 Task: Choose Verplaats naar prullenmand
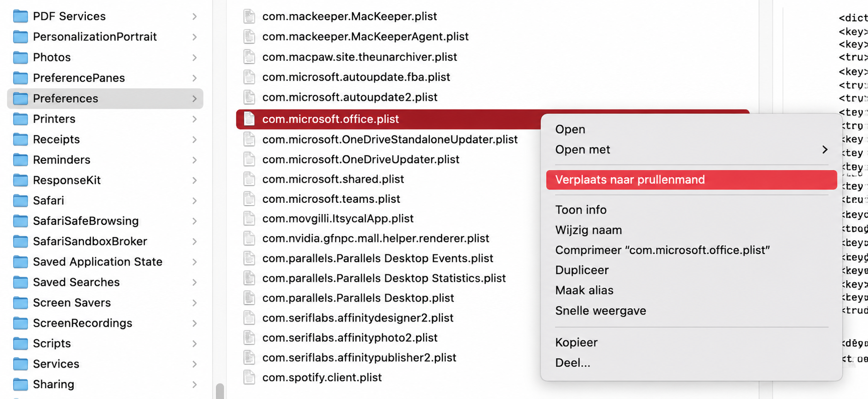coord(691,180)
